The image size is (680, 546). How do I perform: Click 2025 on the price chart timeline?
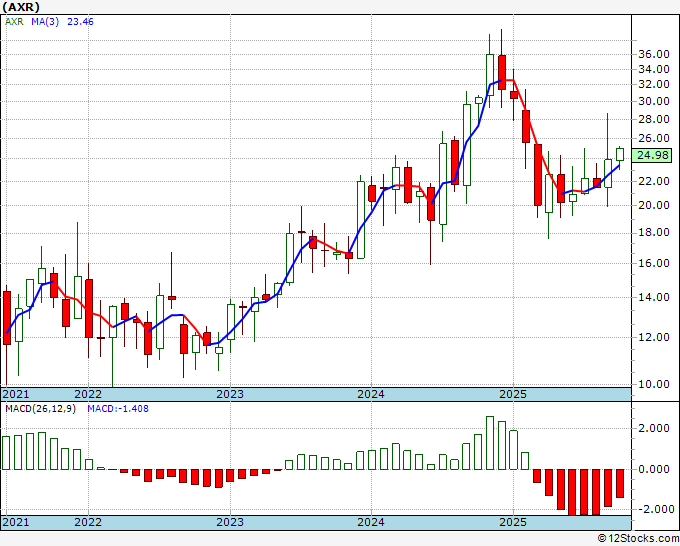512,394
